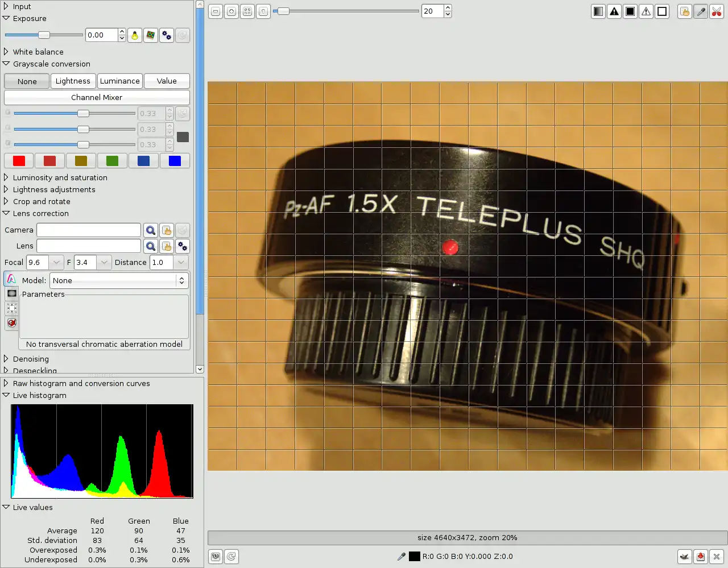Expand Raw histogram and conversion curves
Viewport: 728px width, 568px height.
tap(6, 383)
